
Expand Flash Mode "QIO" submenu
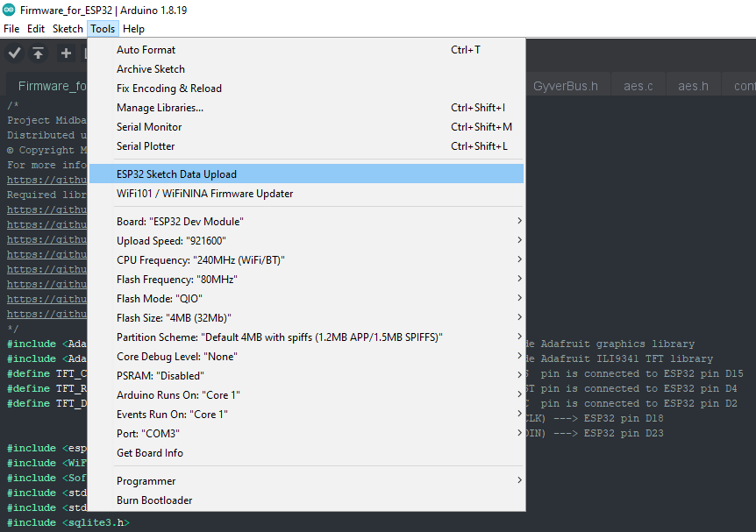click(x=306, y=298)
